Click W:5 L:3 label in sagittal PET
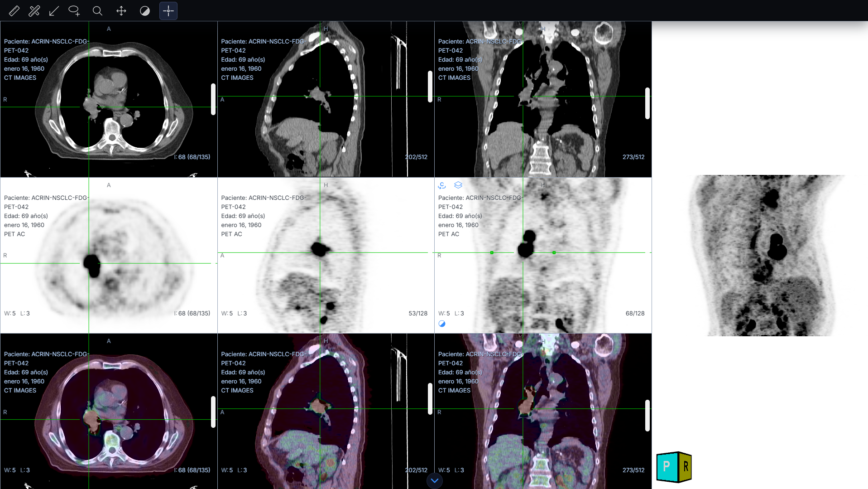 pyautogui.click(x=234, y=313)
